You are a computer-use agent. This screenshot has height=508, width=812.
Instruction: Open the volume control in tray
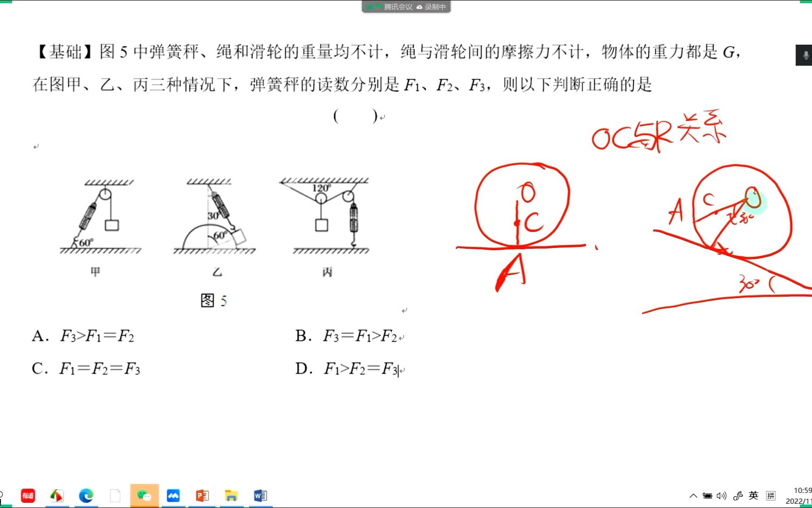(722, 496)
